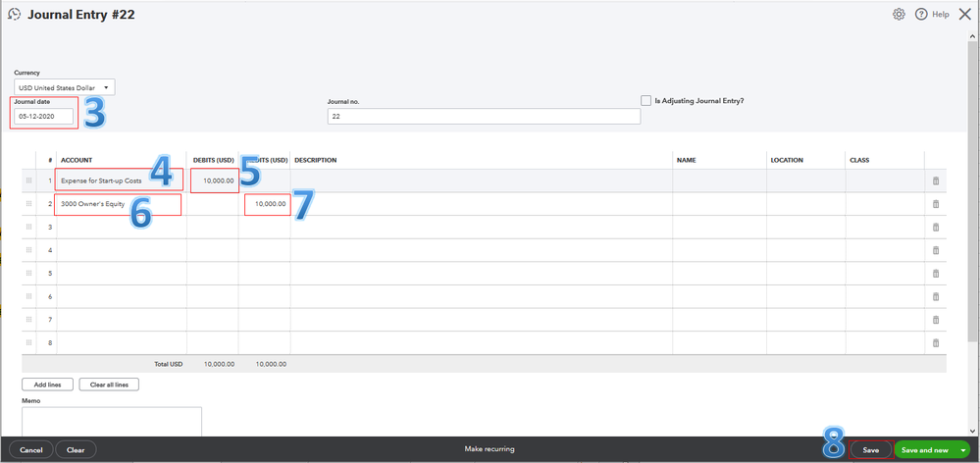Click the Journal date field
This screenshot has width=980, height=463.
(44, 116)
